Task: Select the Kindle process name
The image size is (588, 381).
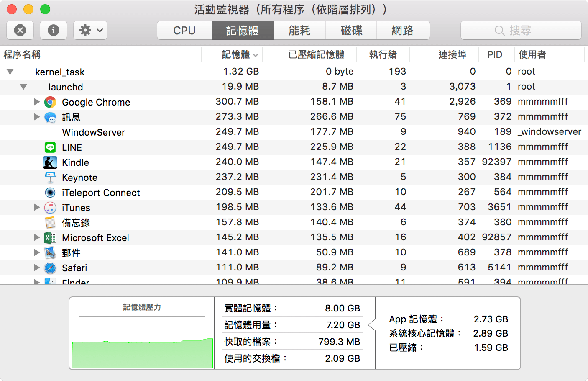Action: (75, 162)
